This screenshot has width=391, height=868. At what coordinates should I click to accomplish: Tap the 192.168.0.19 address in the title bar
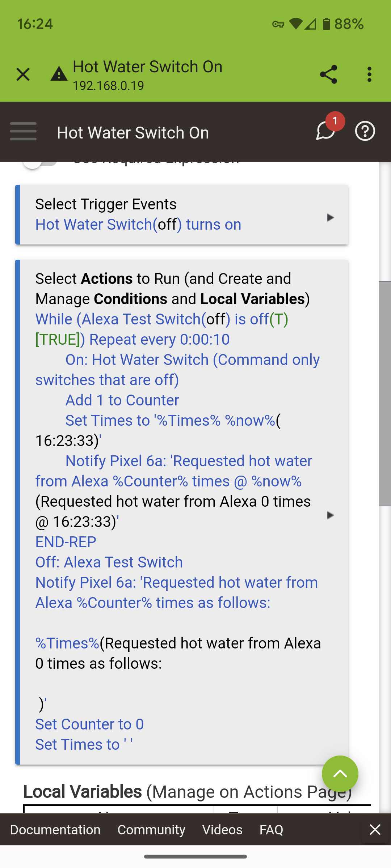(108, 86)
